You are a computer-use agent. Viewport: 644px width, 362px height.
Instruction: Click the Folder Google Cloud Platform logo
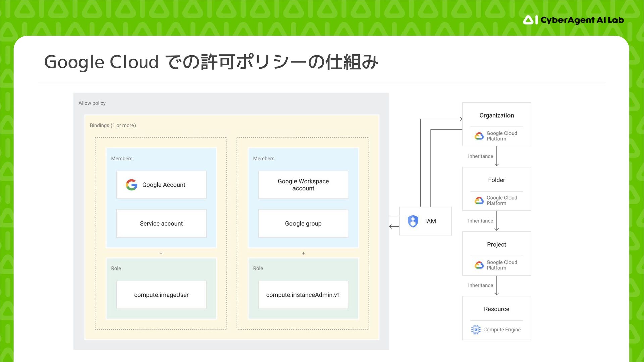point(479,201)
